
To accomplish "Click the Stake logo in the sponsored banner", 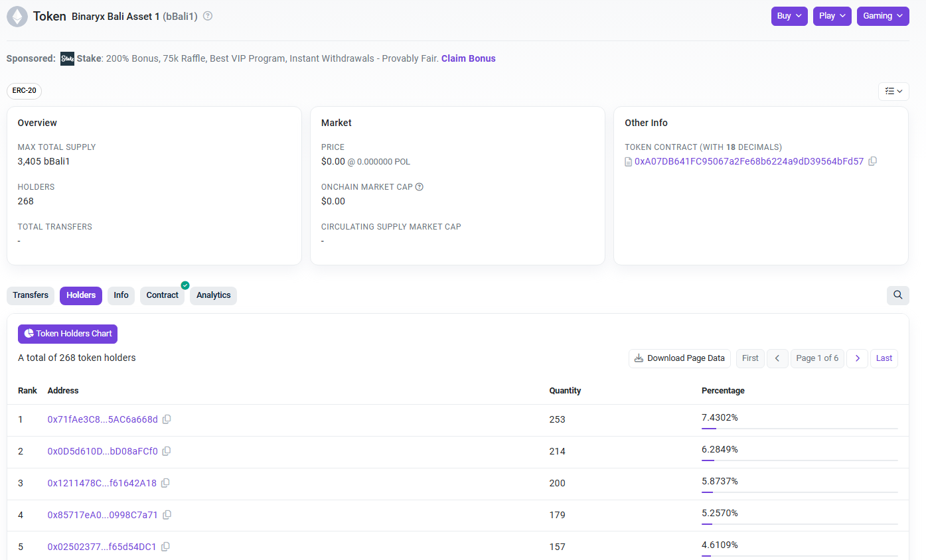I will tap(67, 58).
